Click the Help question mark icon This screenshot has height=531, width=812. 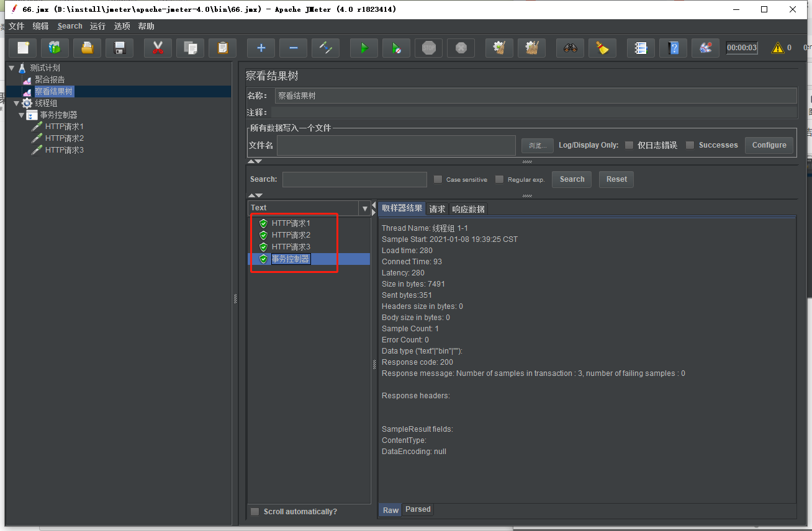click(x=673, y=48)
